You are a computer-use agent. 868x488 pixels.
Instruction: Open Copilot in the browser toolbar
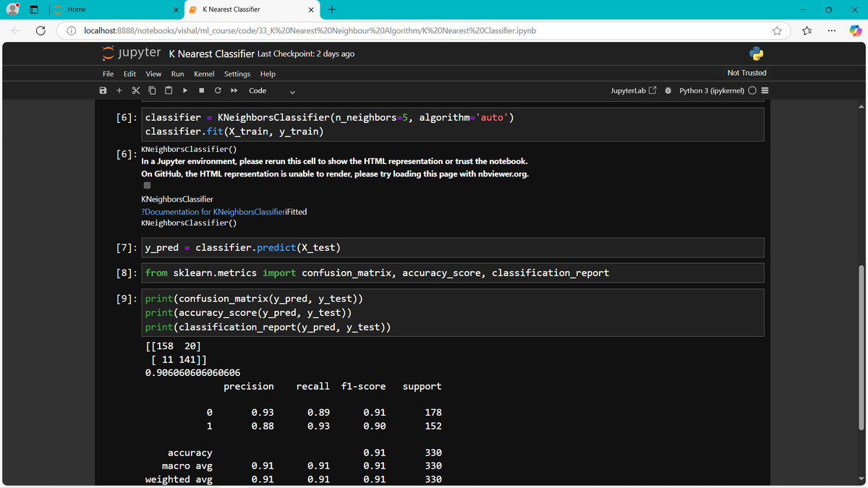tap(856, 30)
